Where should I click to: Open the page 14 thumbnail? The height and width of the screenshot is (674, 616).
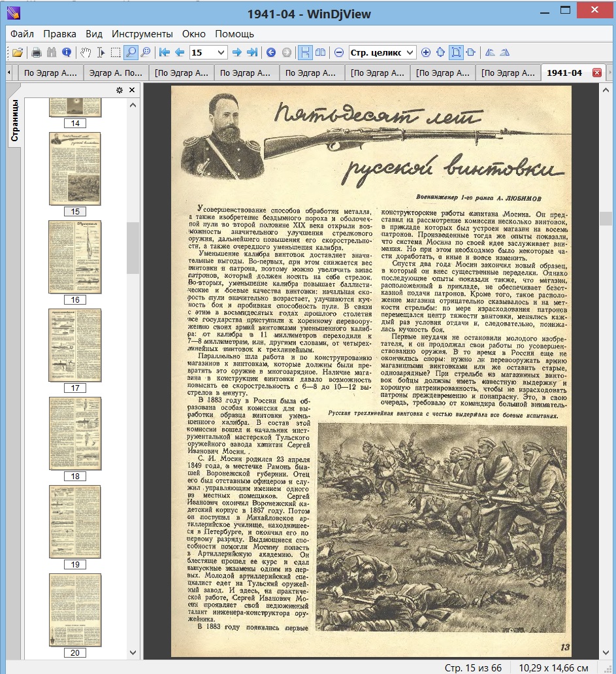(75, 107)
